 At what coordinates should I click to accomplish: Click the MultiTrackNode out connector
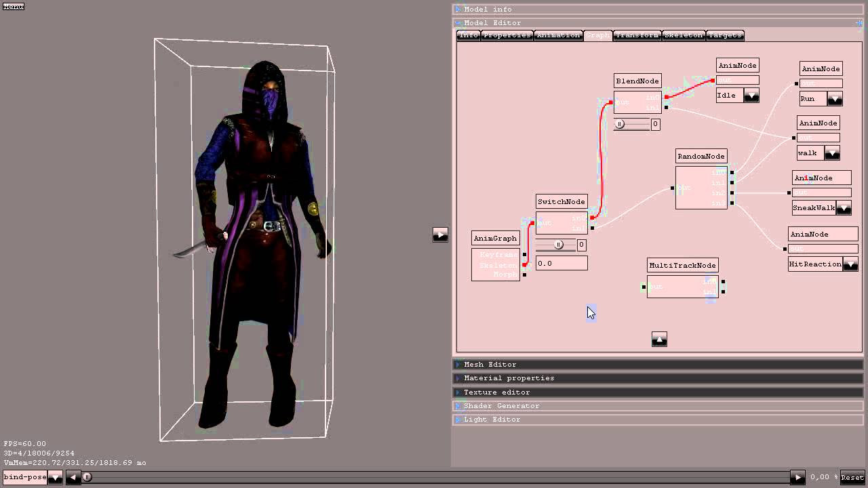coord(644,287)
